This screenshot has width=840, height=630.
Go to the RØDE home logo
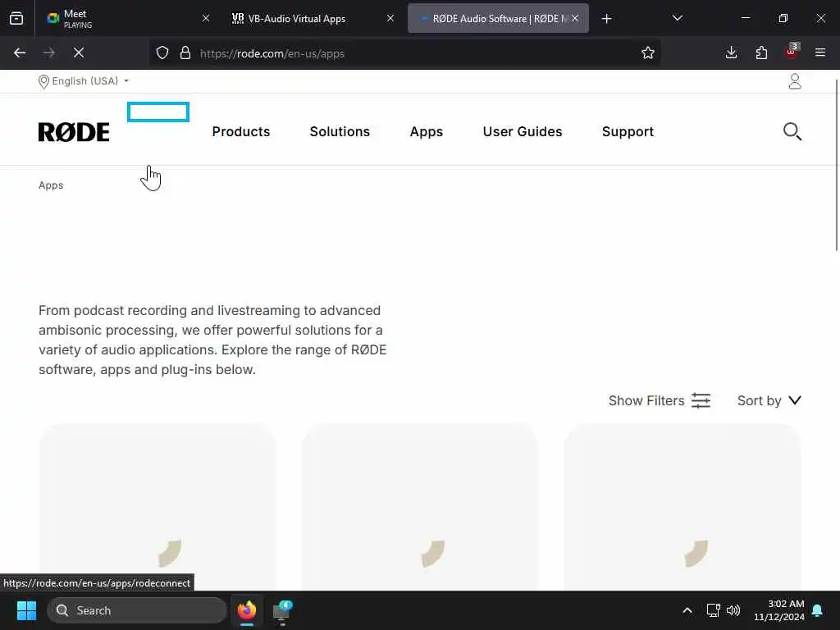(x=74, y=132)
